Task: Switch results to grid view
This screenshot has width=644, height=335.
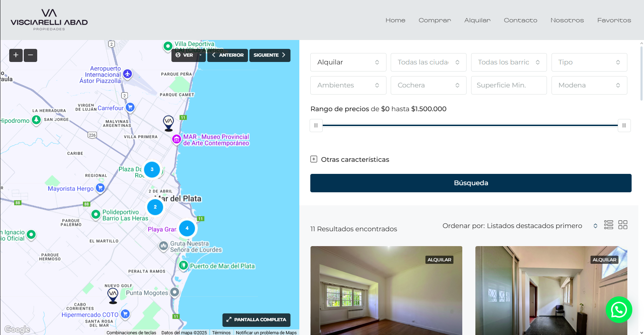Action: [x=623, y=225]
